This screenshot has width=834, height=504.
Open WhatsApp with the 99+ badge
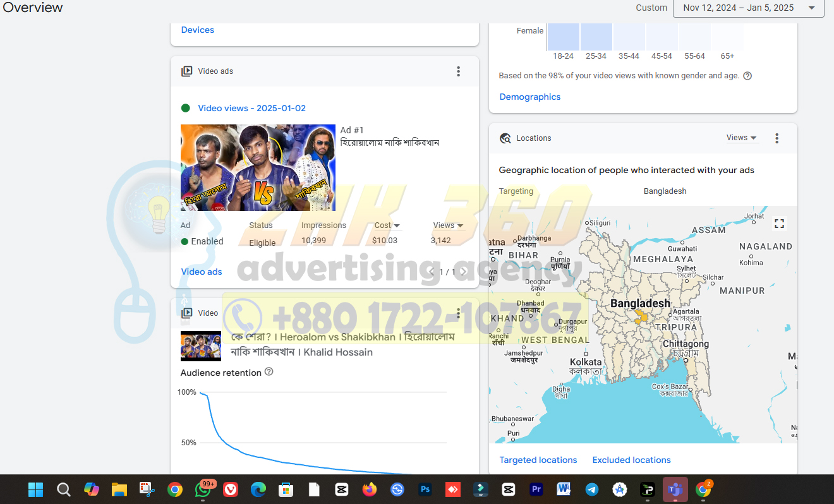(x=203, y=489)
